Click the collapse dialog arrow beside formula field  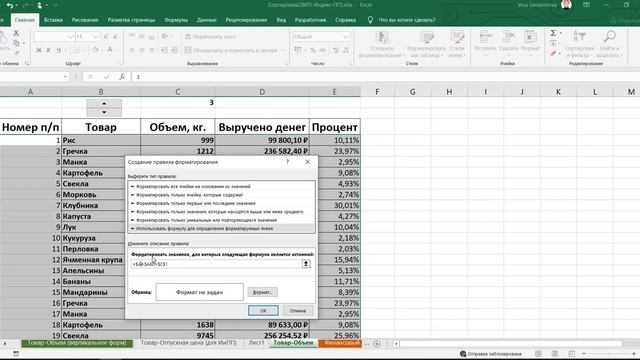pos(306,264)
